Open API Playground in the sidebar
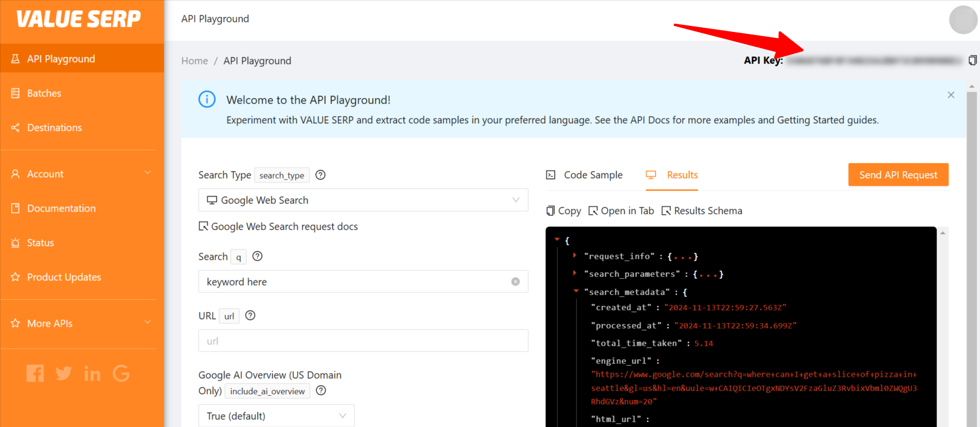Image resolution: width=980 pixels, height=427 pixels. click(x=82, y=59)
